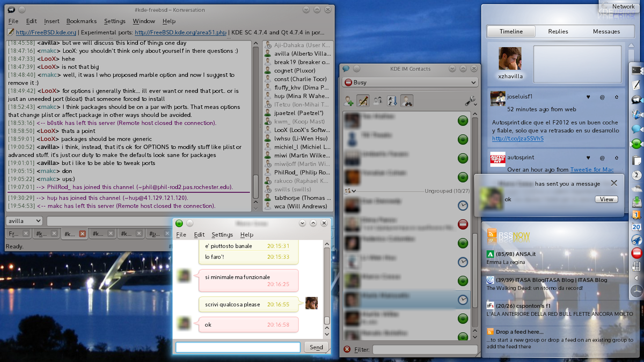Click the terminal icon in the right panel
Image resolution: width=644 pixels, height=362 pixels.
(637, 70)
